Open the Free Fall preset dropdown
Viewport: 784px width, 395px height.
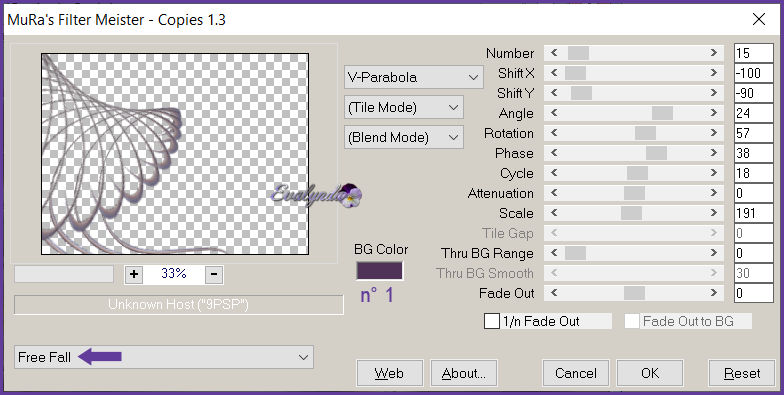[164, 357]
